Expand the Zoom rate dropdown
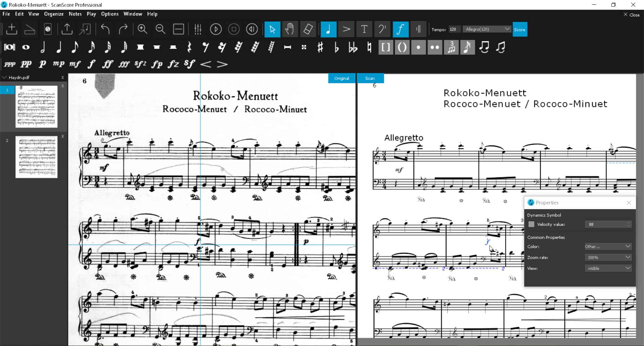The height and width of the screenshot is (346, 644). click(608, 257)
